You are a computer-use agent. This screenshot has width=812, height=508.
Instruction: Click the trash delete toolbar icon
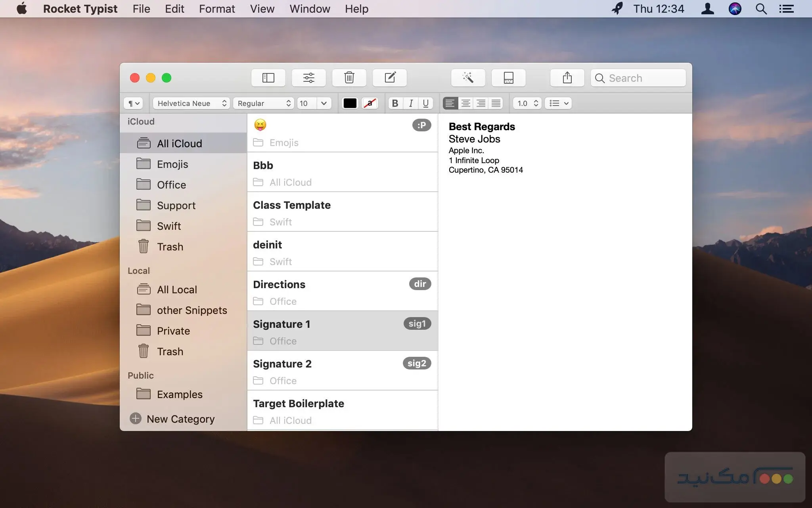coord(349,78)
